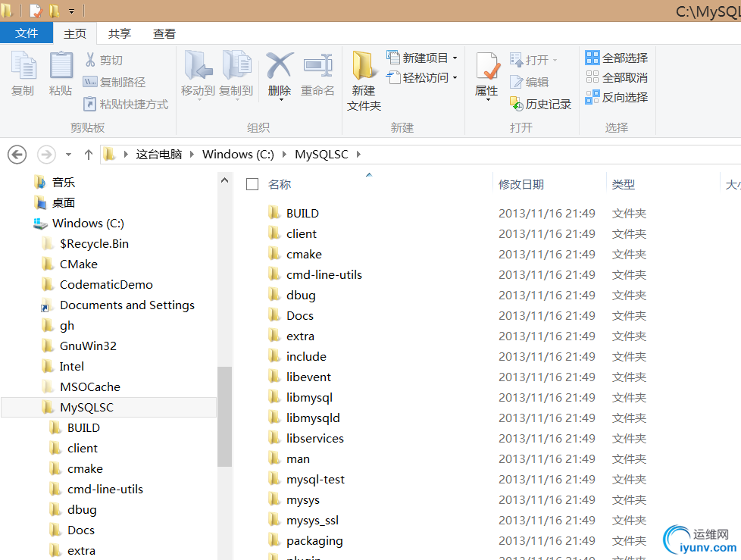Select the libservices folder in file list

click(x=314, y=438)
